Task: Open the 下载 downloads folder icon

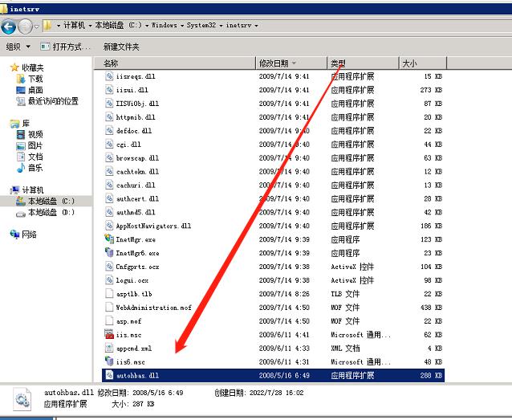Action: [21, 79]
